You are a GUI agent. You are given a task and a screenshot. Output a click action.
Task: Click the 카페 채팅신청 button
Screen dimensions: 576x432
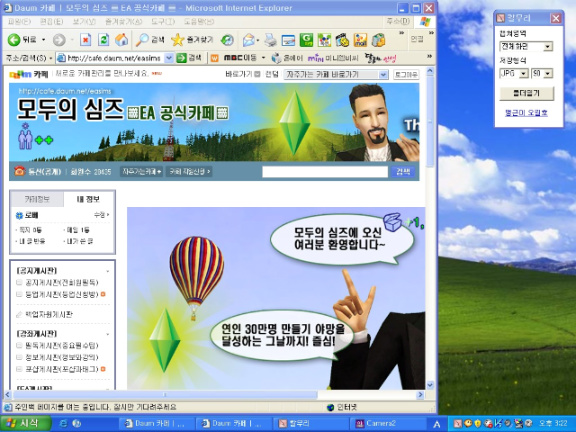coord(189,172)
